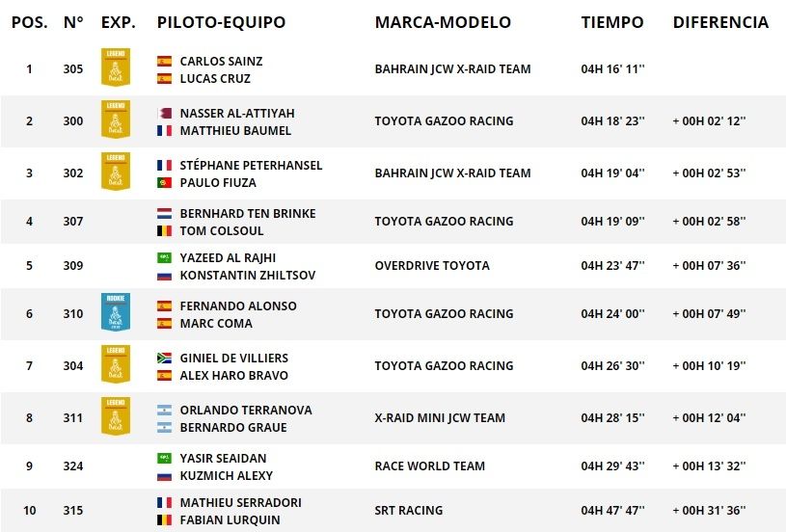Click the Legend badge for Orlando Terranova
The height and width of the screenshot is (532, 786).
[116, 417]
